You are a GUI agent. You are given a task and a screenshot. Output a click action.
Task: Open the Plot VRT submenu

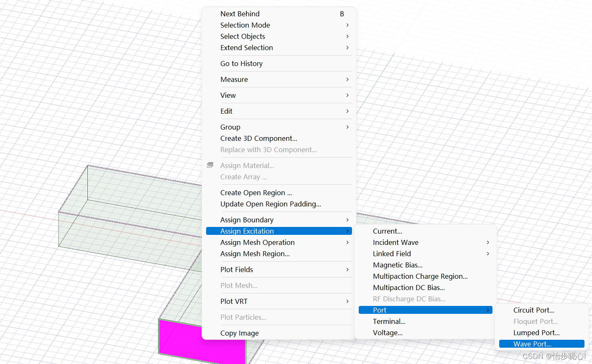pyautogui.click(x=279, y=301)
